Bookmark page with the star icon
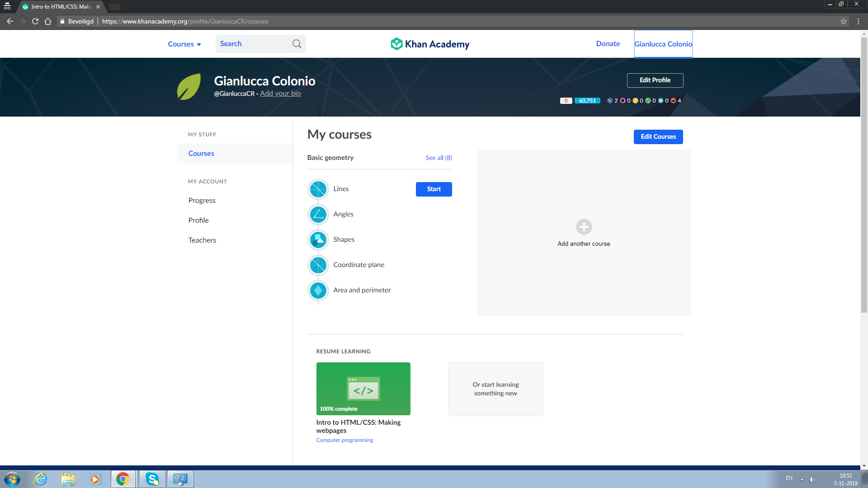 click(x=844, y=21)
